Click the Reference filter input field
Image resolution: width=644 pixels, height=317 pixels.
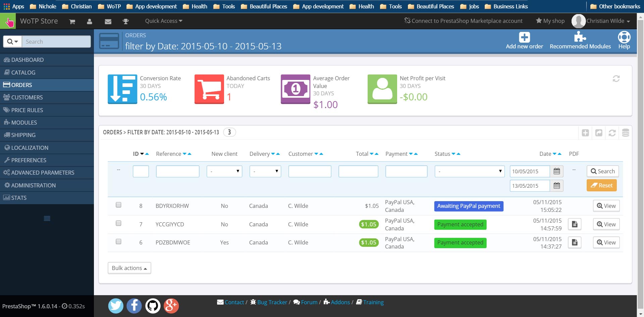pos(178,171)
